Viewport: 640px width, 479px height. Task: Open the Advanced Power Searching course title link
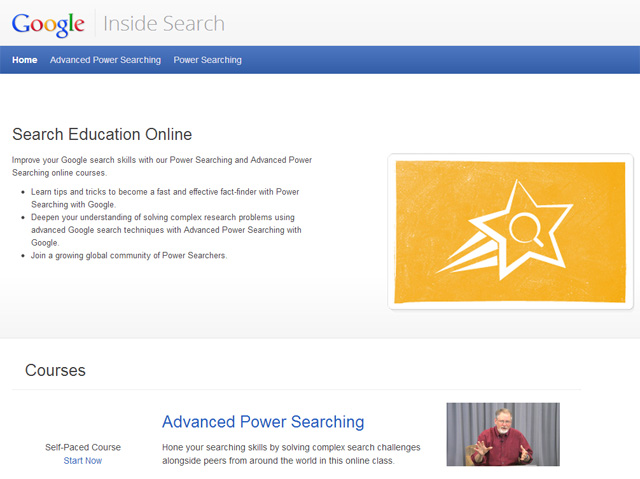point(263,422)
